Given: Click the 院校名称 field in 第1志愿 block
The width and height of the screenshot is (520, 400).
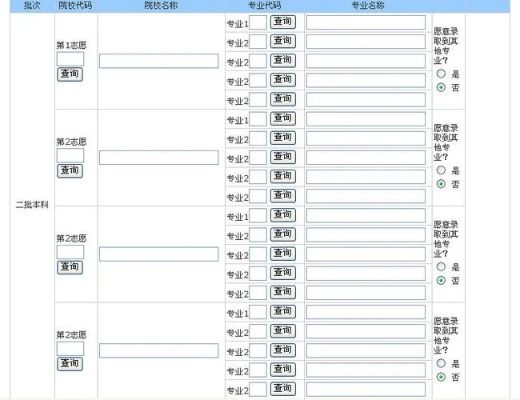Looking at the screenshot, I should 159,61.
